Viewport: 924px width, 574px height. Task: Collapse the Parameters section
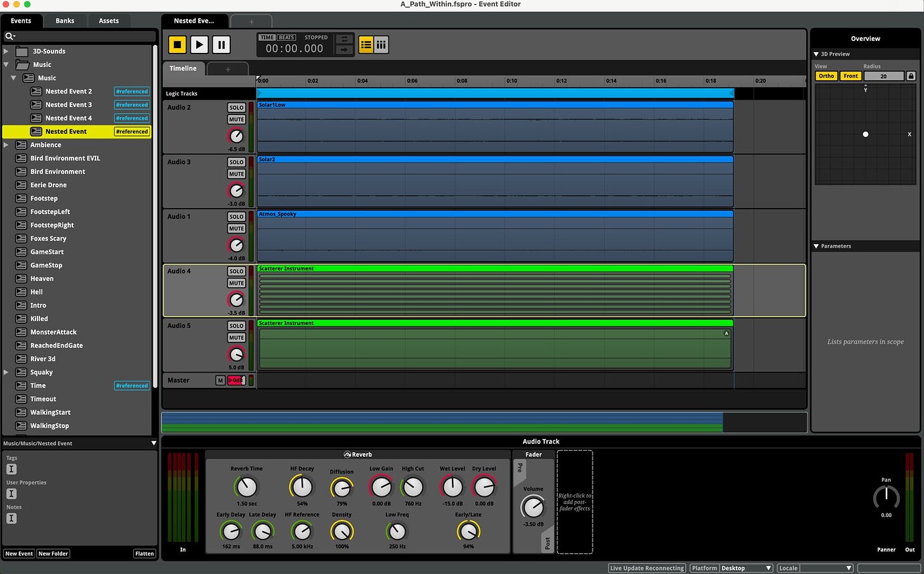pyautogui.click(x=817, y=246)
